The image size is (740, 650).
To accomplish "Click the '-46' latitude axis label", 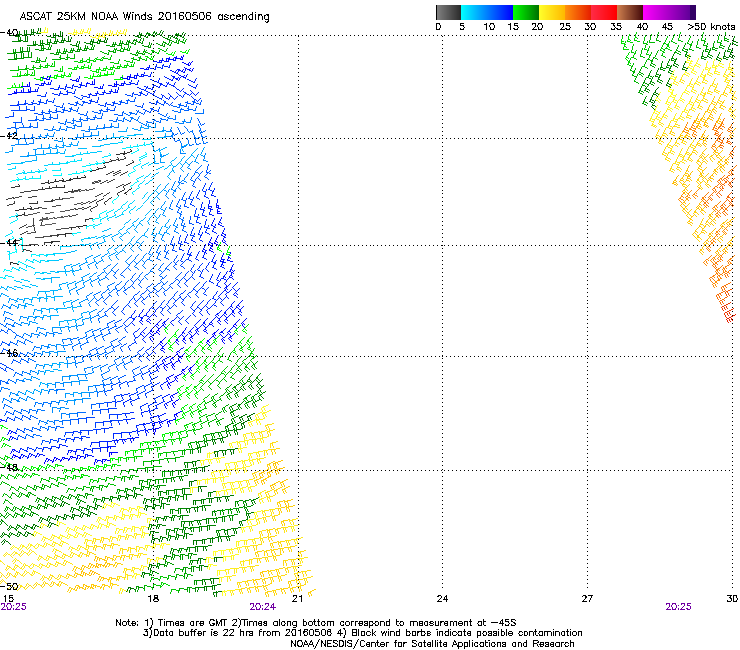I will (9, 353).
